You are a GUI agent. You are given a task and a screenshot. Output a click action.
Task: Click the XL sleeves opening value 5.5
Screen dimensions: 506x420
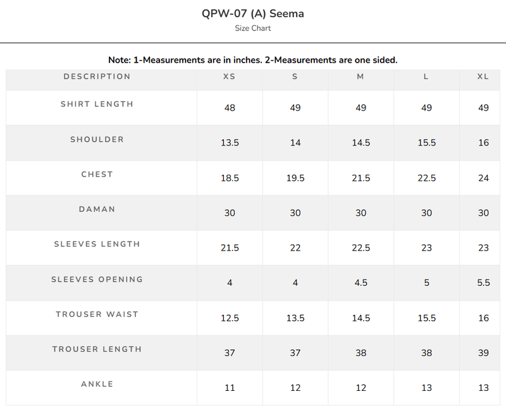pos(483,283)
